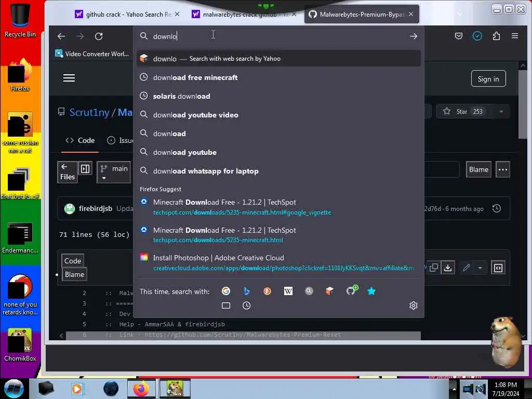The height and width of the screenshot is (399, 532).
Task: Open the three-dots file actions menu
Action: click(x=503, y=170)
